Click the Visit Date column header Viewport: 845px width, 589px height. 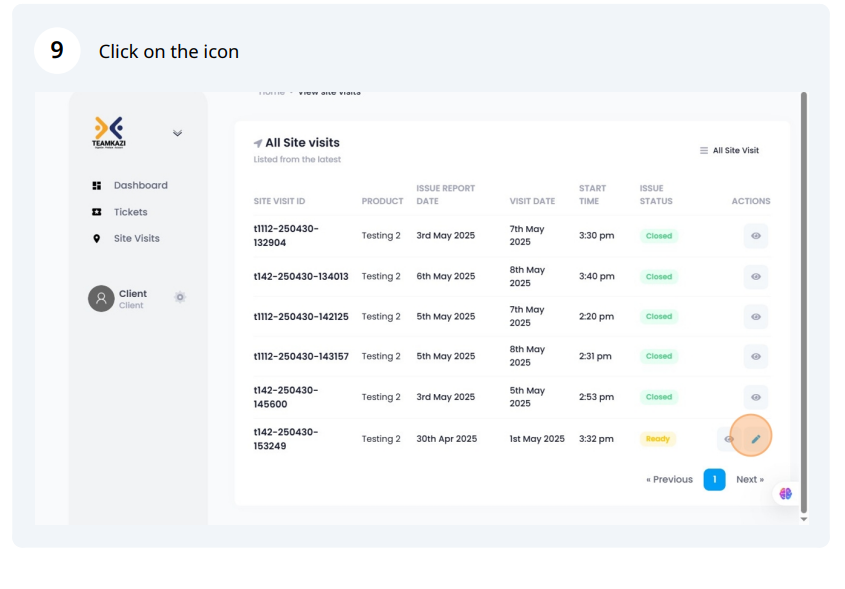pyautogui.click(x=532, y=201)
